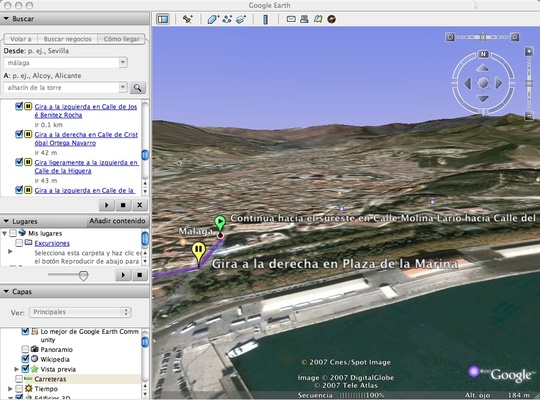Click the Tiempo sun layer icon
Screen dimensions: 540x400
coord(29,389)
